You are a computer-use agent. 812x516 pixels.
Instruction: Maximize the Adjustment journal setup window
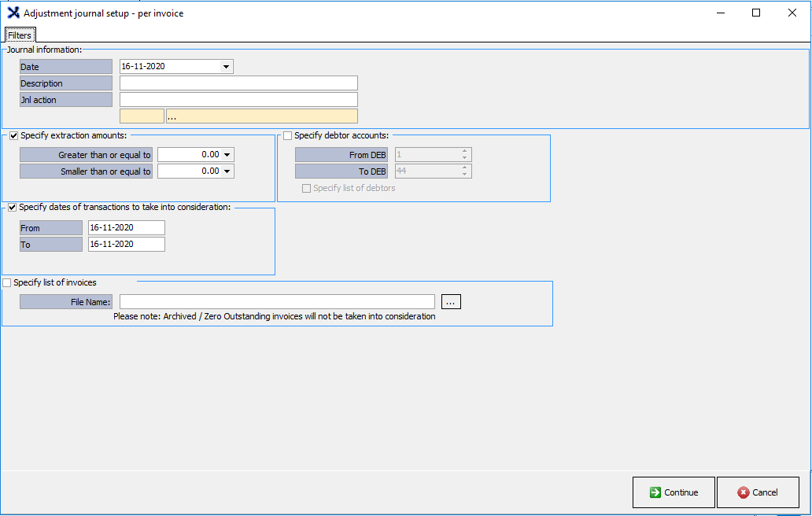(x=756, y=13)
